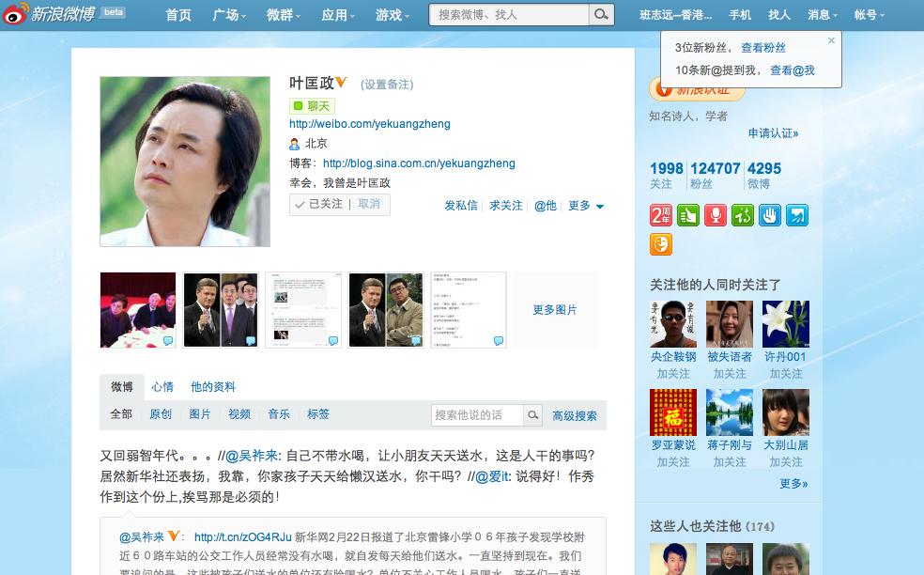Click the 更多图片 thumbnail tile
This screenshot has width=924, height=575.
555,310
